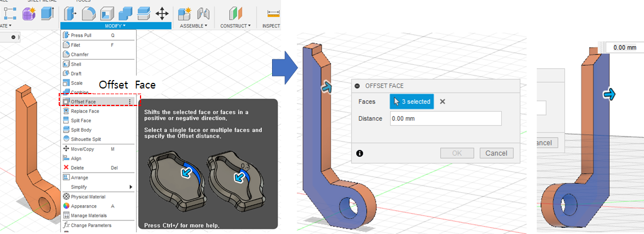The image size is (644, 234).
Task: Choose Change Parameters from the Modify menu
Action: tap(98, 226)
